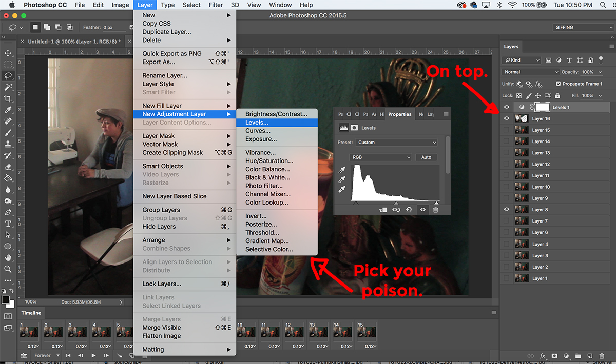Click lock transparent pixels icon
The image size is (616, 364).
519,95
